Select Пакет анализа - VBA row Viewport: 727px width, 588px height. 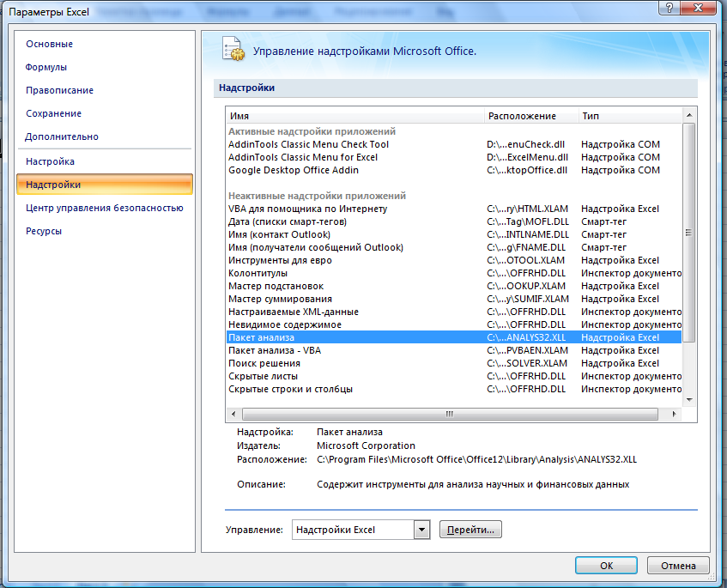point(454,350)
